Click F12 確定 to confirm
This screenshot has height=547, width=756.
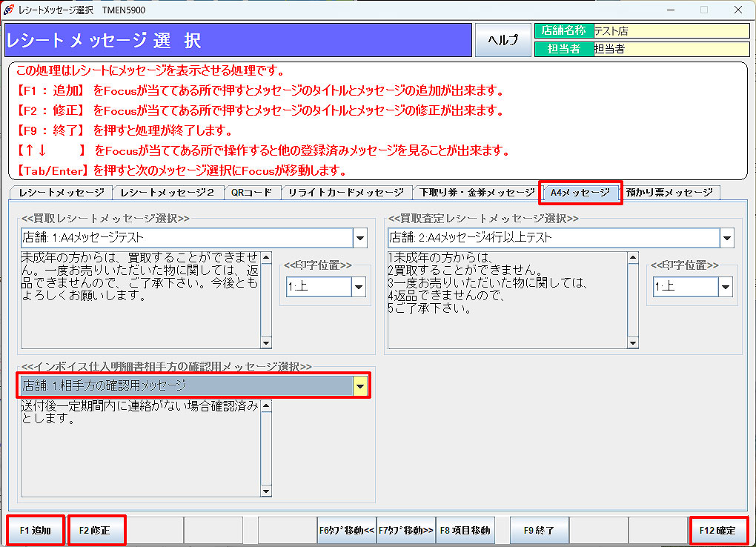[x=717, y=531]
